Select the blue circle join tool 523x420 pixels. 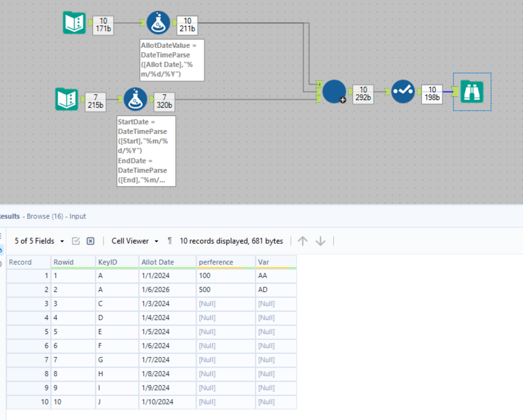pos(334,91)
